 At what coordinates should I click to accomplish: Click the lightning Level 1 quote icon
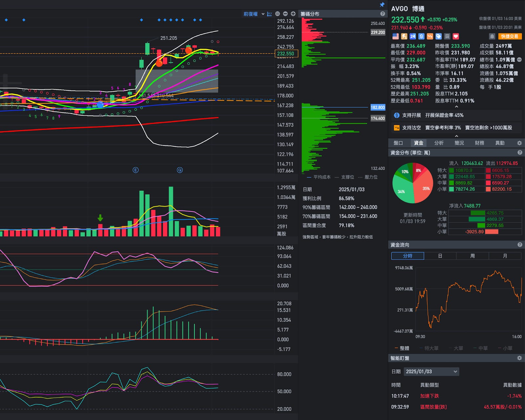click(x=404, y=36)
